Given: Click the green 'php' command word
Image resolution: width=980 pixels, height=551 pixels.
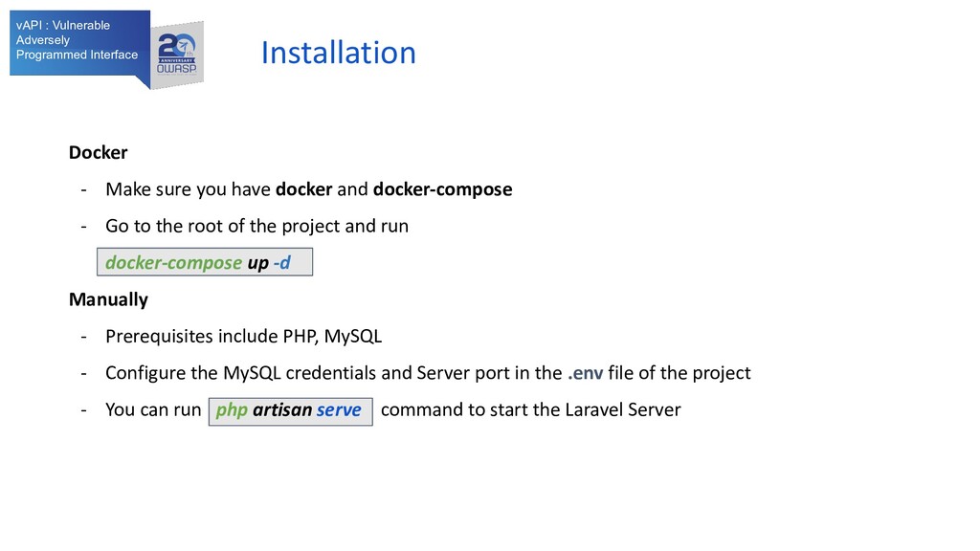Looking at the screenshot, I should point(232,410).
